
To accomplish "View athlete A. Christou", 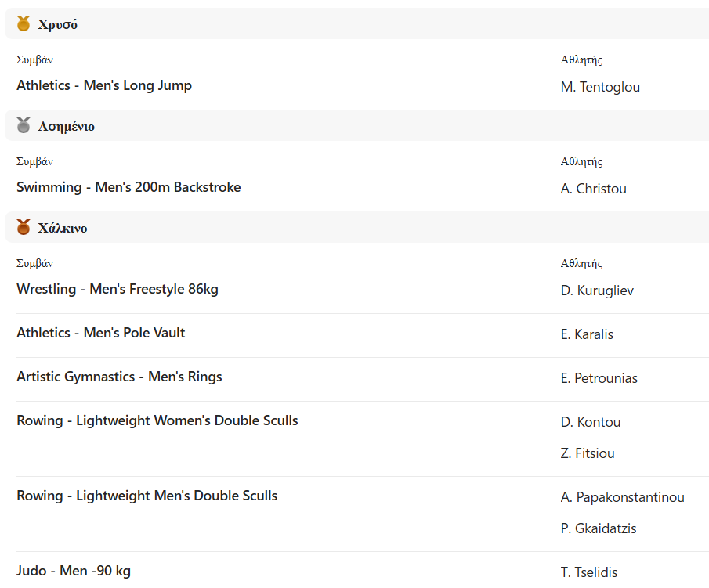I will [593, 189].
